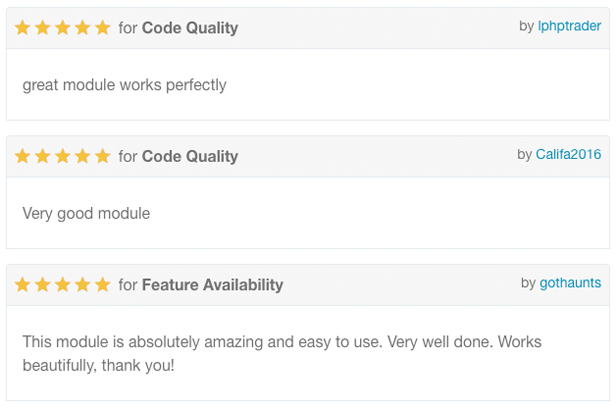
Task: Select Code Quality label in first review
Action: [190, 28]
